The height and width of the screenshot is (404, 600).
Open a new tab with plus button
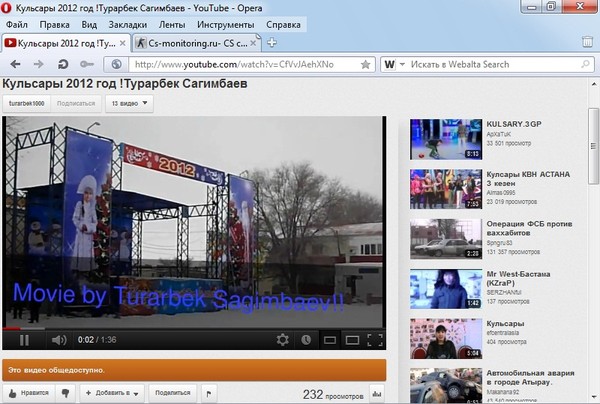click(x=272, y=43)
